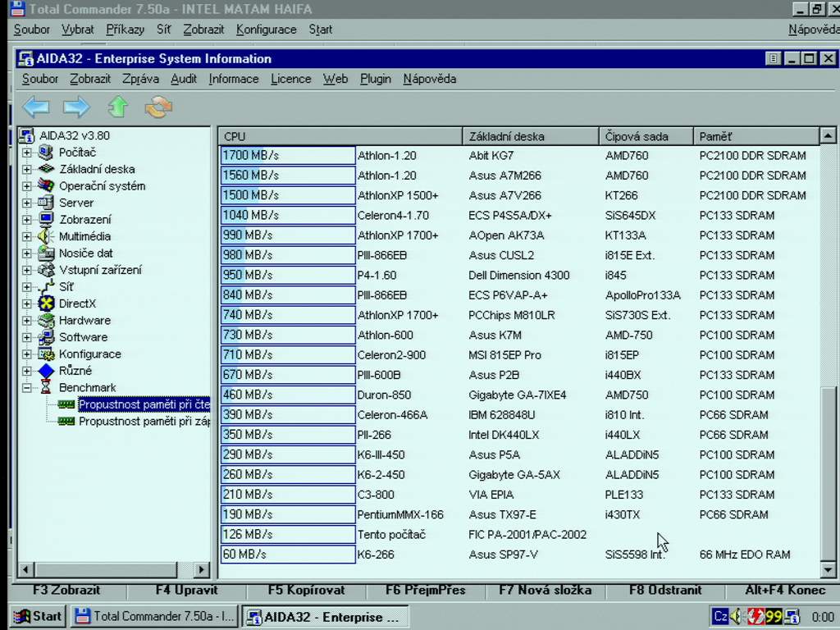Open the AIDA32 Plugin menu
This screenshot has width=840, height=630.
click(376, 79)
